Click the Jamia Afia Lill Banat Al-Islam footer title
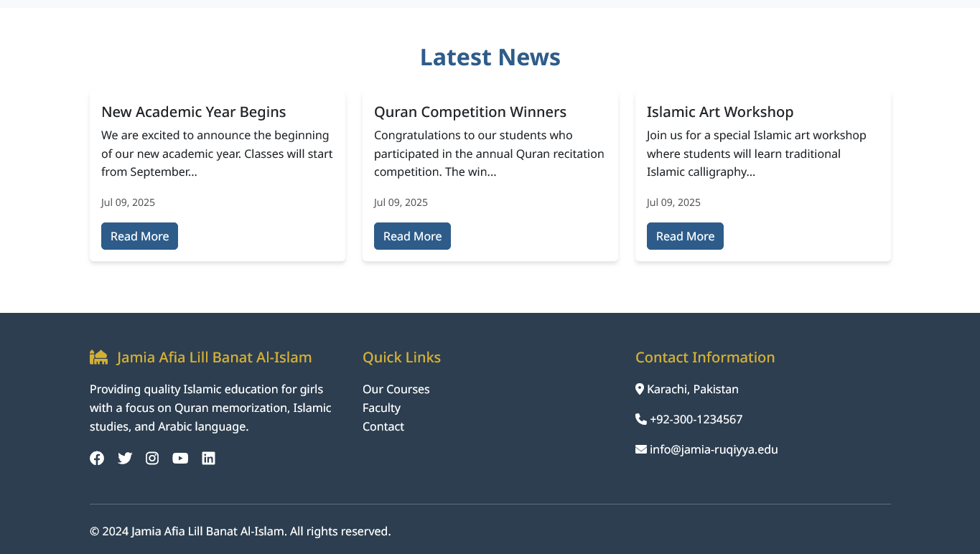 214,357
